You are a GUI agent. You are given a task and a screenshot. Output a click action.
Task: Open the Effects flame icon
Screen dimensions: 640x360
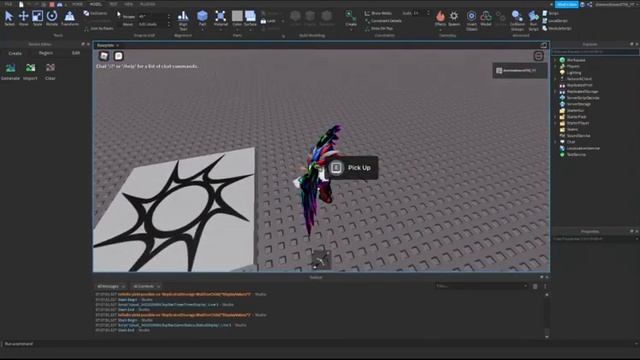(x=440, y=16)
